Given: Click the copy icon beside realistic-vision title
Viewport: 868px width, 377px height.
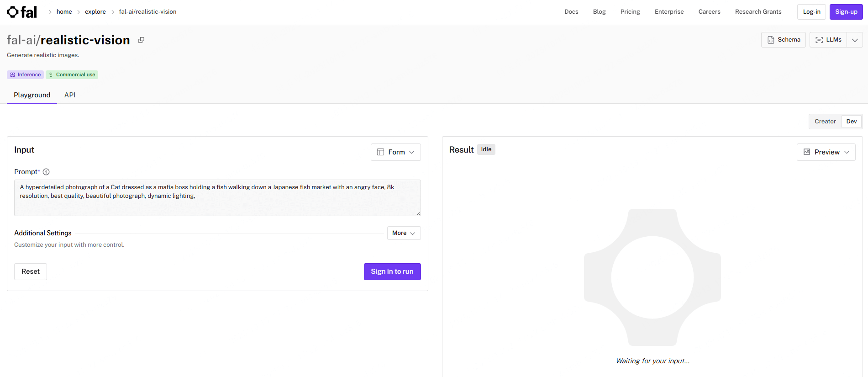Looking at the screenshot, I should (x=142, y=40).
